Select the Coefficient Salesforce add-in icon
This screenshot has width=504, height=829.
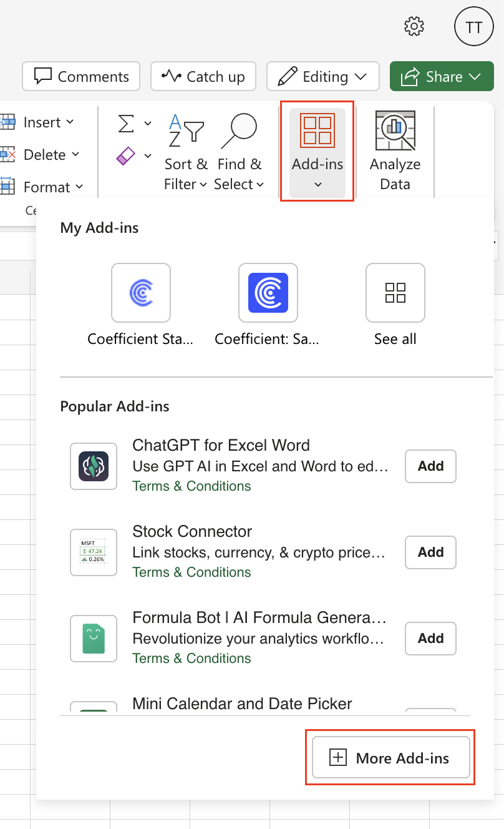point(268,292)
